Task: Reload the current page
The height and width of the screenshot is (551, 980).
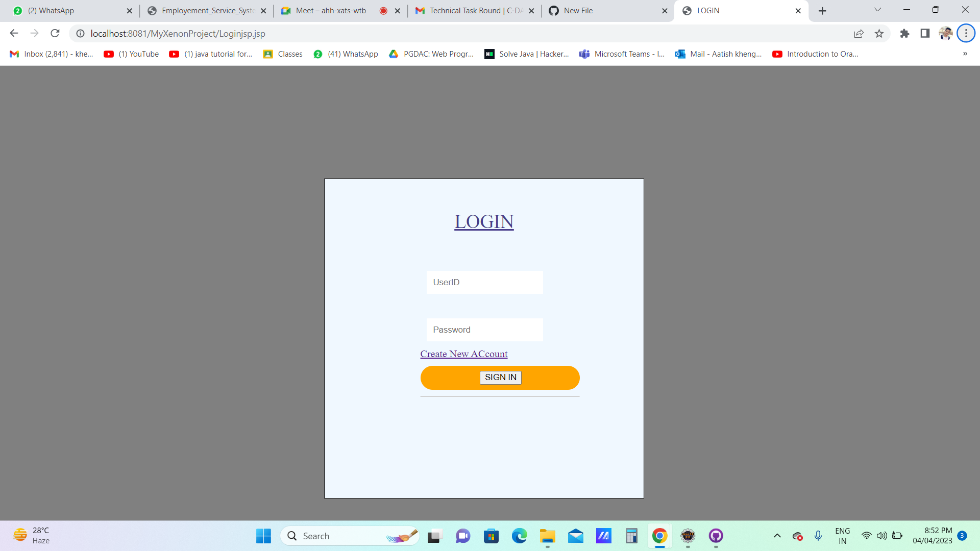Action: (55, 33)
